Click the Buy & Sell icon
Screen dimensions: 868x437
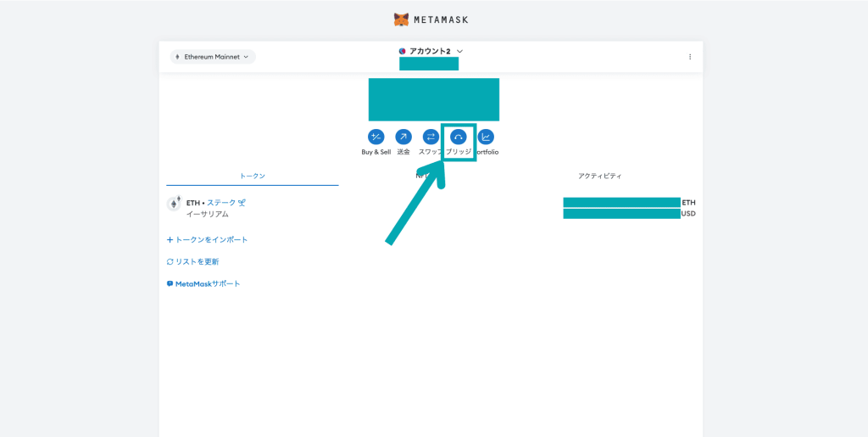(376, 137)
